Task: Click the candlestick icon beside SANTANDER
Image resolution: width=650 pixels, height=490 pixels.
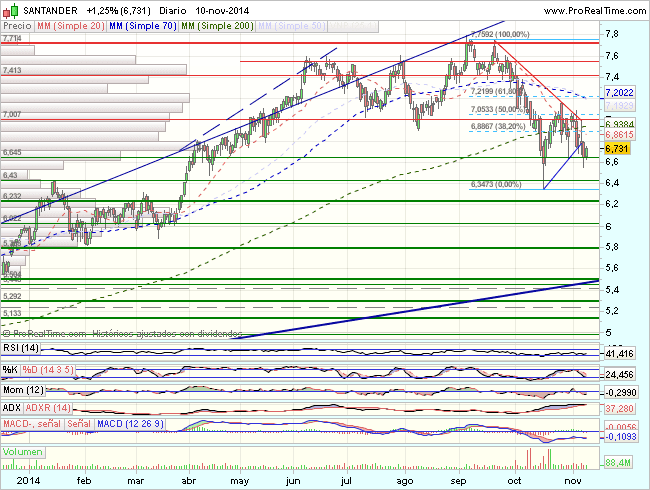Action: point(10,10)
